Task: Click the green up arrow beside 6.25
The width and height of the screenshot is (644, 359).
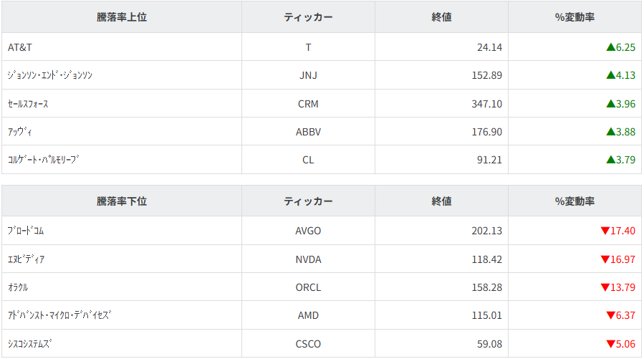Action: pos(610,47)
